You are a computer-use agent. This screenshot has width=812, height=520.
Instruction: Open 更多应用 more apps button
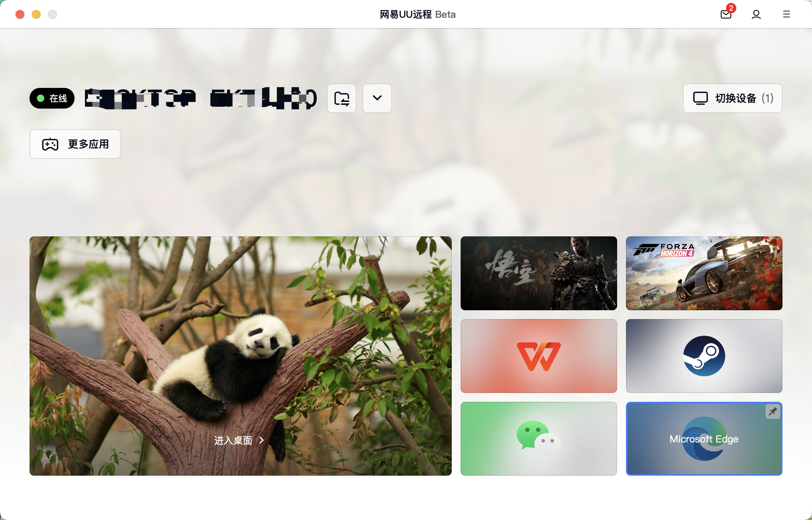click(x=75, y=144)
